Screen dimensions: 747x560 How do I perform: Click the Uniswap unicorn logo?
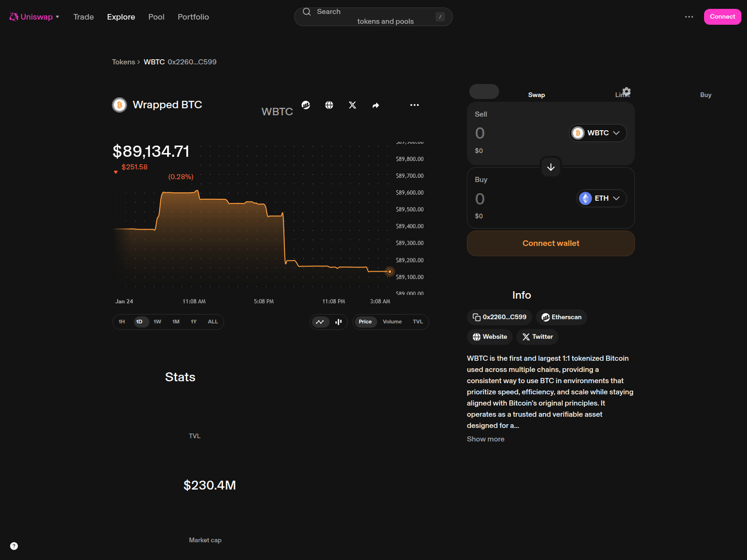(14, 17)
